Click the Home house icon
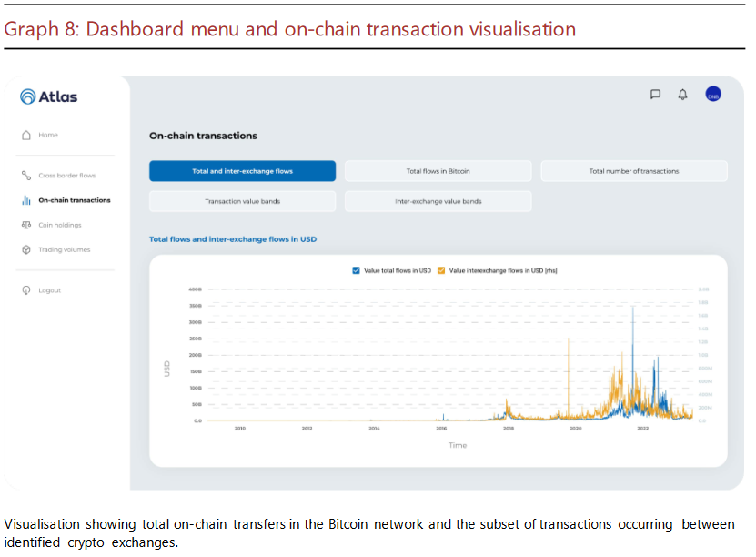The width and height of the screenshot is (756, 557). click(x=26, y=135)
